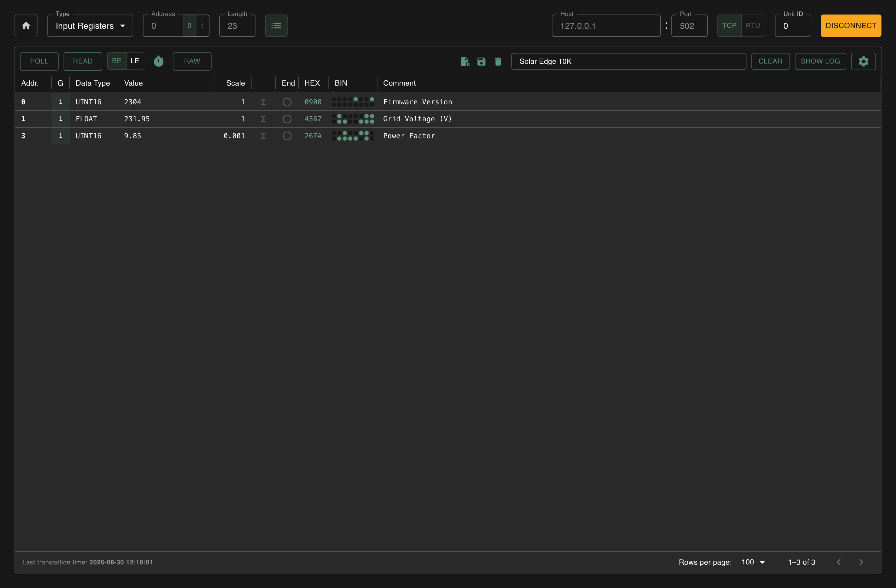Toggle endianness for Firmware Version row
The image size is (896, 588).
tap(287, 102)
